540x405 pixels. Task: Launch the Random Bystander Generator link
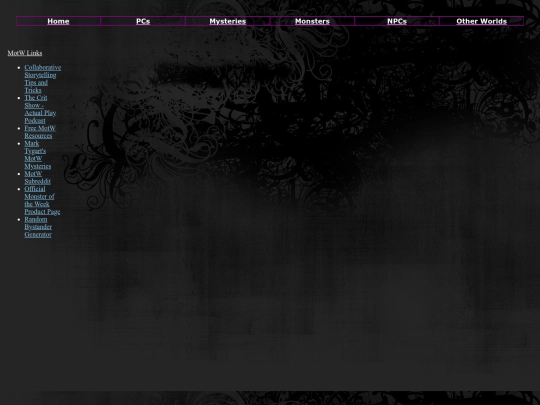38,227
